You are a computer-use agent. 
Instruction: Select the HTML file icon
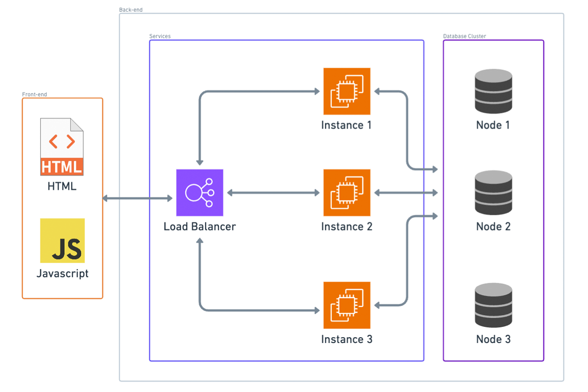click(62, 147)
